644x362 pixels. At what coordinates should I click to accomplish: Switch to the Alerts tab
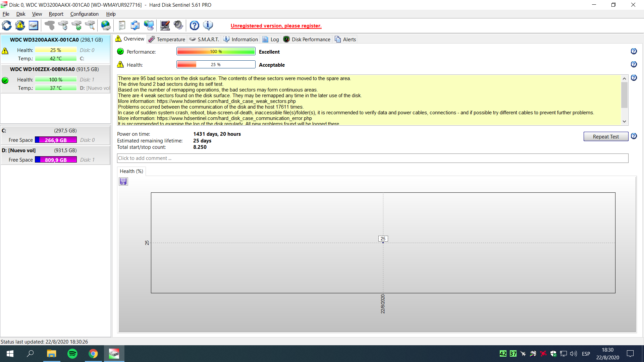coord(345,39)
